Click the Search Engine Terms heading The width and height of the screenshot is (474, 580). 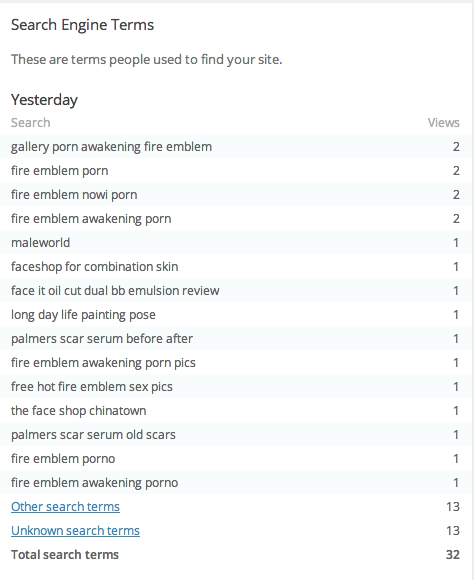pyautogui.click(x=82, y=25)
